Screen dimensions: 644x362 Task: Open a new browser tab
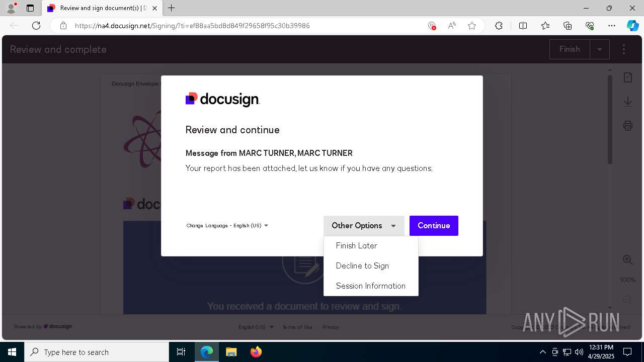pos(172,8)
